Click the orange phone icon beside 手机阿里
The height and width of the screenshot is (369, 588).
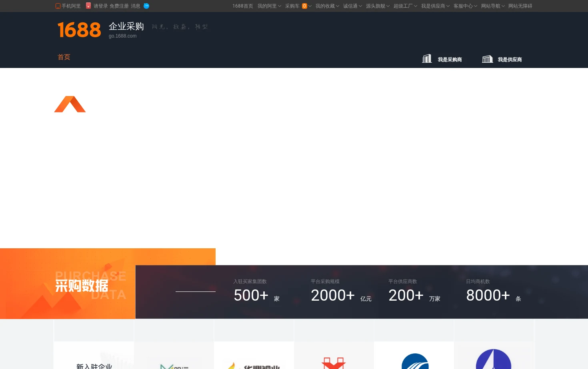click(x=58, y=6)
